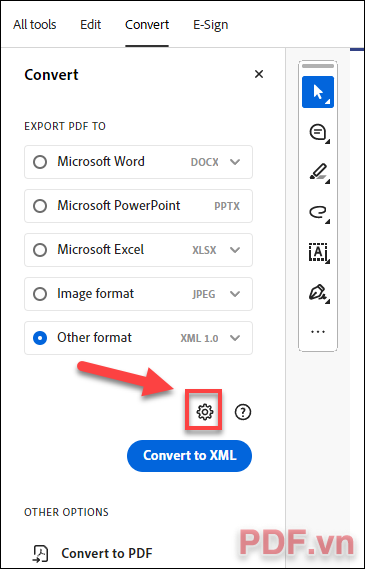Open more tools ellipsis in quick toolbar
The image size is (365, 569).
(318, 331)
